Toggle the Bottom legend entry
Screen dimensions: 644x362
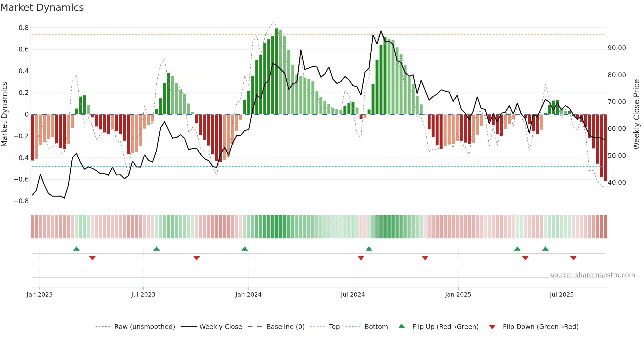pos(367,327)
